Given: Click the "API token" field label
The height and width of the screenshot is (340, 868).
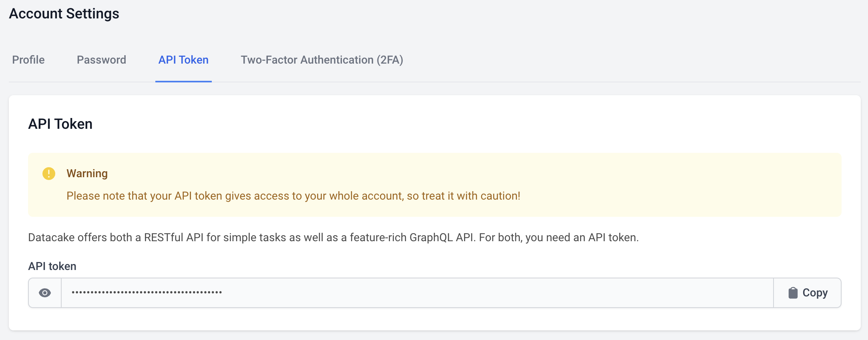Looking at the screenshot, I should [x=52, y=266].
